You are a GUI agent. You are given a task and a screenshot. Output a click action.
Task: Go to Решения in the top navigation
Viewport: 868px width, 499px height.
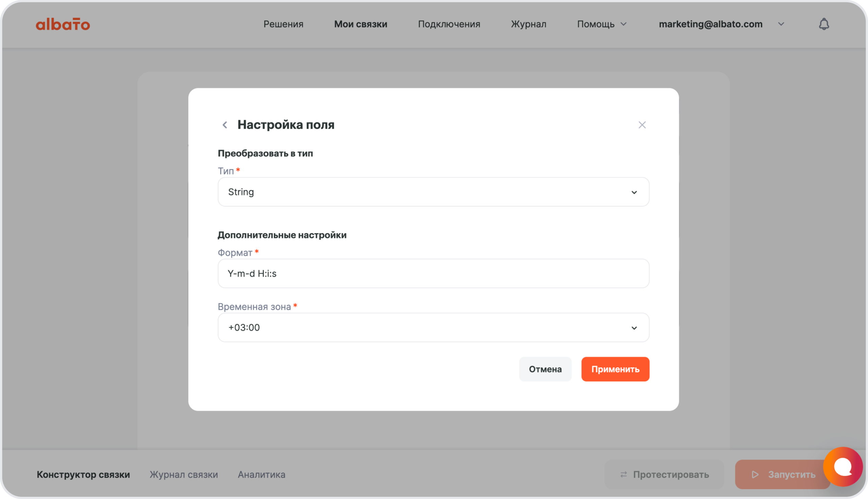click(283, 24)
